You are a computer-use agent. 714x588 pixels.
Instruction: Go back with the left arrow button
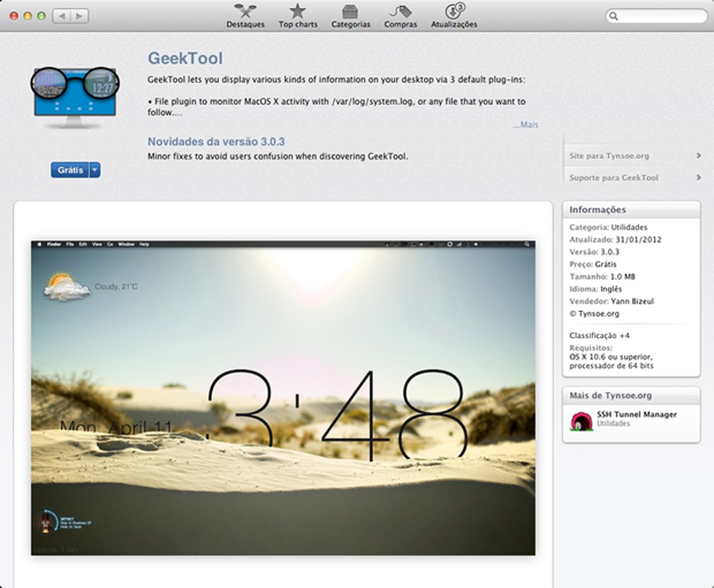point(62,16)
